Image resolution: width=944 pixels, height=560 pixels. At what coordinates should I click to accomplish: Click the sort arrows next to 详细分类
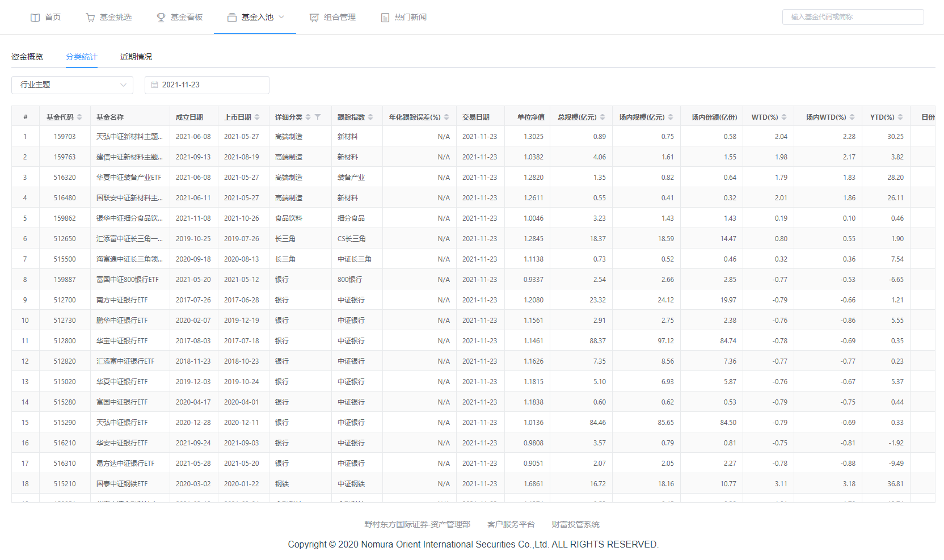click(x=308, y=117)
